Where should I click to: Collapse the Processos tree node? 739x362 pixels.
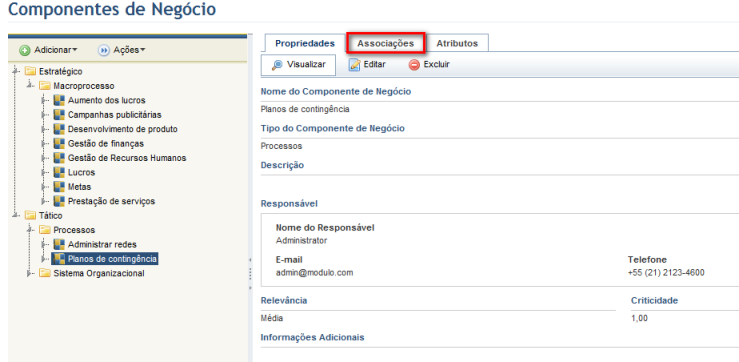pyautogui.click(x=31, y=230)
